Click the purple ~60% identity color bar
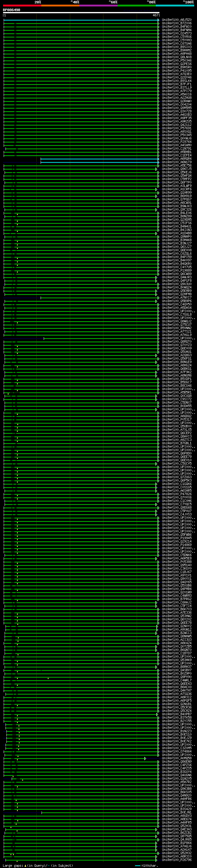The width and height of the screenshot is (197, 868). [x=98, y=6]
